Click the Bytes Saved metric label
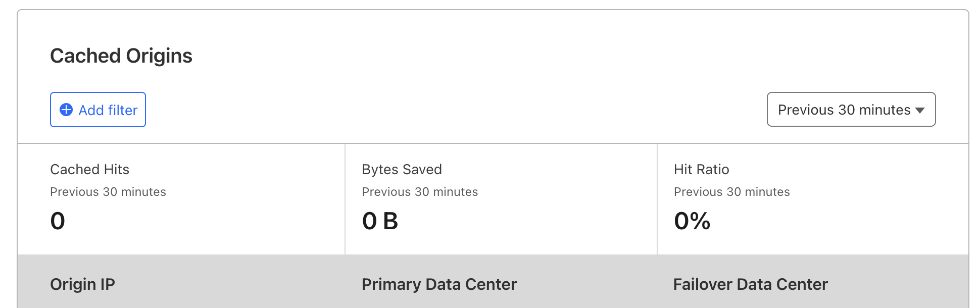 pyautogui.click(x=402, y=170)
